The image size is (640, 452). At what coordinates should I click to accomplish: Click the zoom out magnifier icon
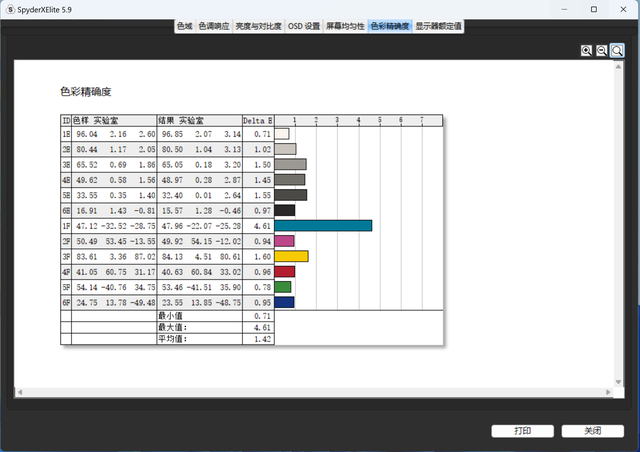pos(602,50)
